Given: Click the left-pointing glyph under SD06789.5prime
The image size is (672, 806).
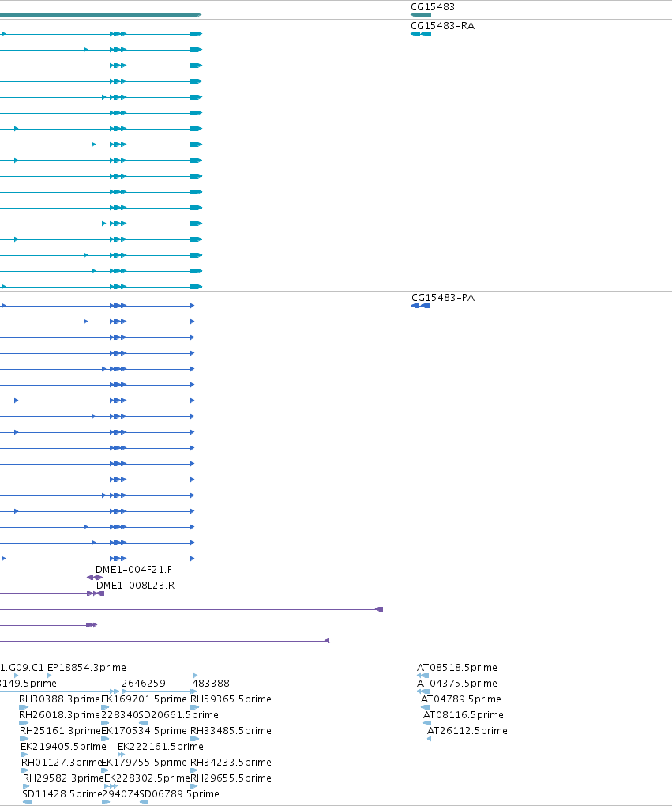Looking at the screenshot, I should pyautogui.click(x=144, y=802).
